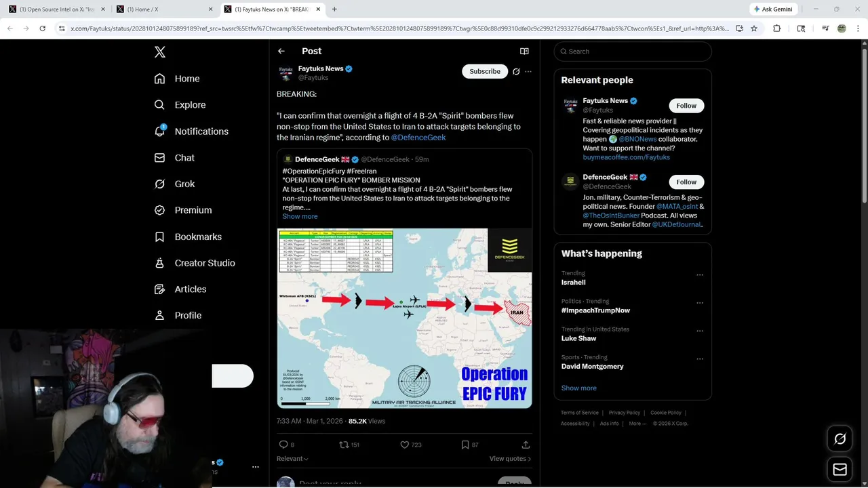Open @UKDefJournal mention link

676,224
